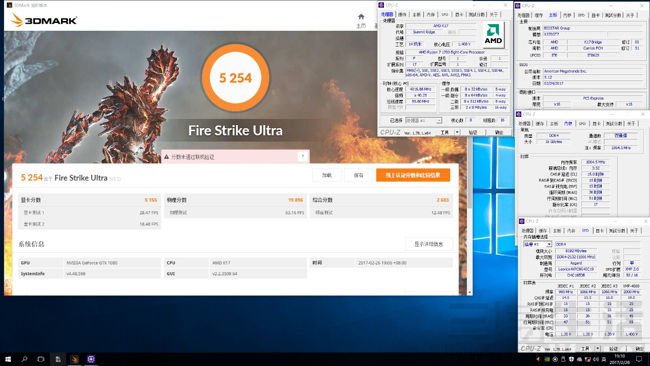The width and height of the screenshot is (650, 366).
Task: Open the About tab in mainboard CPU-Z window
Action: tap(631, 15)
